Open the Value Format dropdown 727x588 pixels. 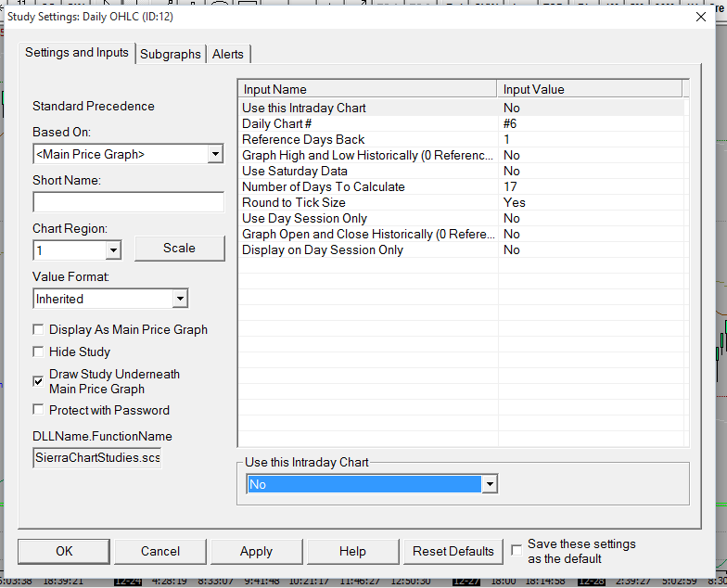[180, 299]
